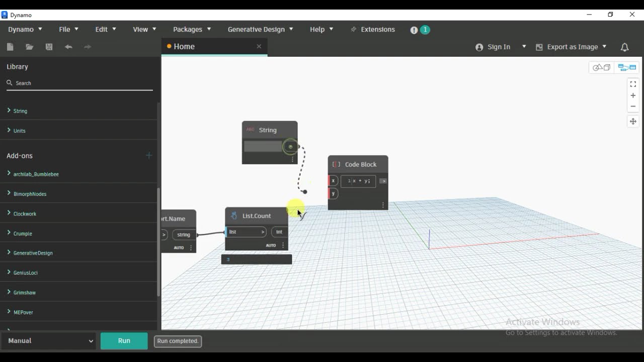Click the List.Count node icon
This screenshot has width=644, height=362.
[x=234, y=216]
